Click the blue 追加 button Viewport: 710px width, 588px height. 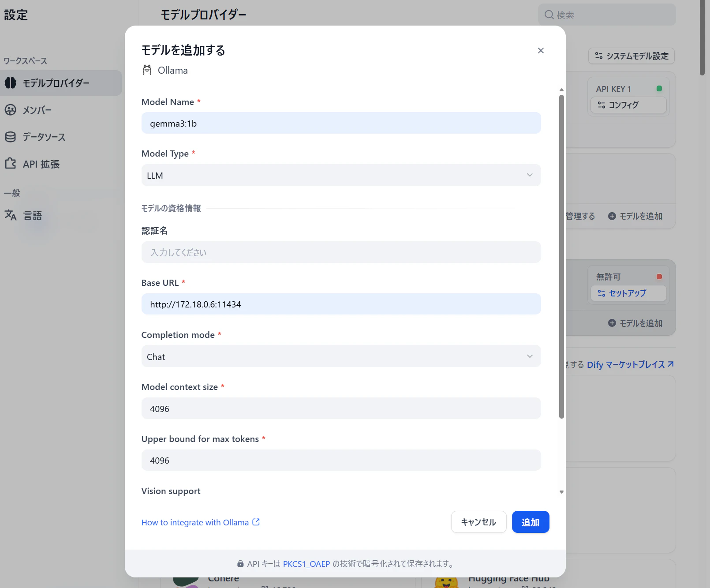531,522
